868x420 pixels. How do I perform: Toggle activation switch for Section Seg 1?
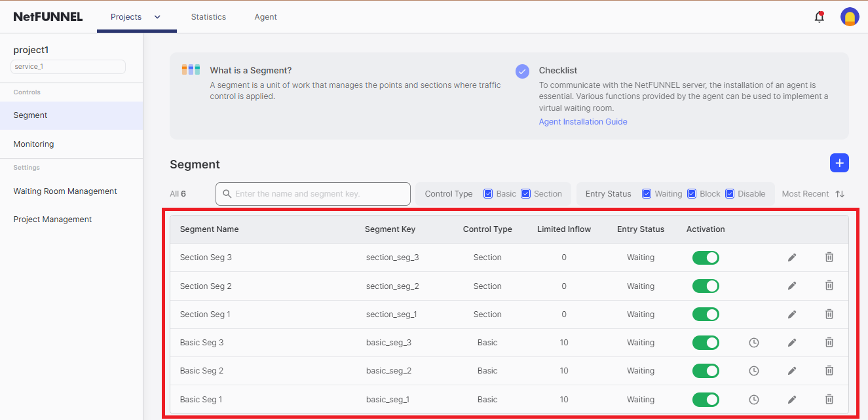click(x=706, y=315)
